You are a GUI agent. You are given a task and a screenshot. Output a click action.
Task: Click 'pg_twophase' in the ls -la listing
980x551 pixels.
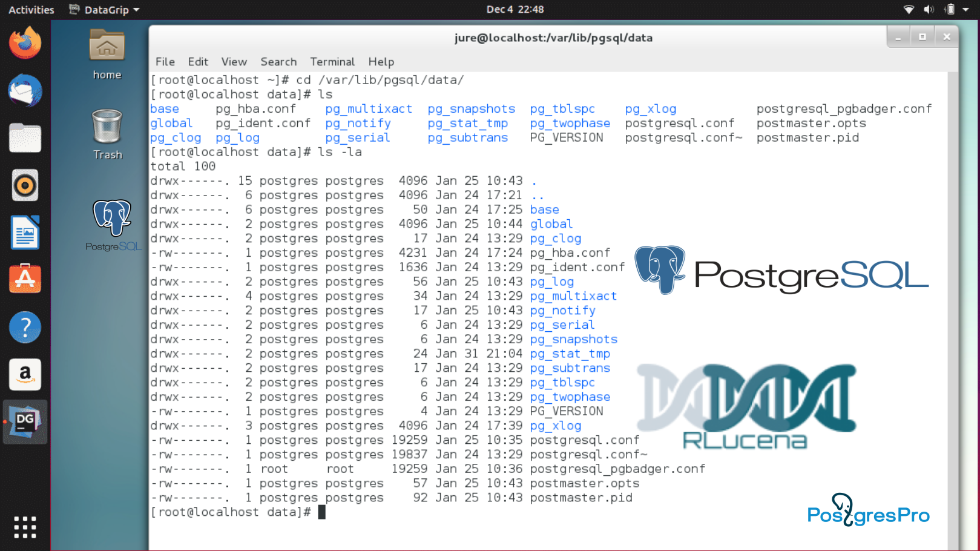click(x=570, y=397)
